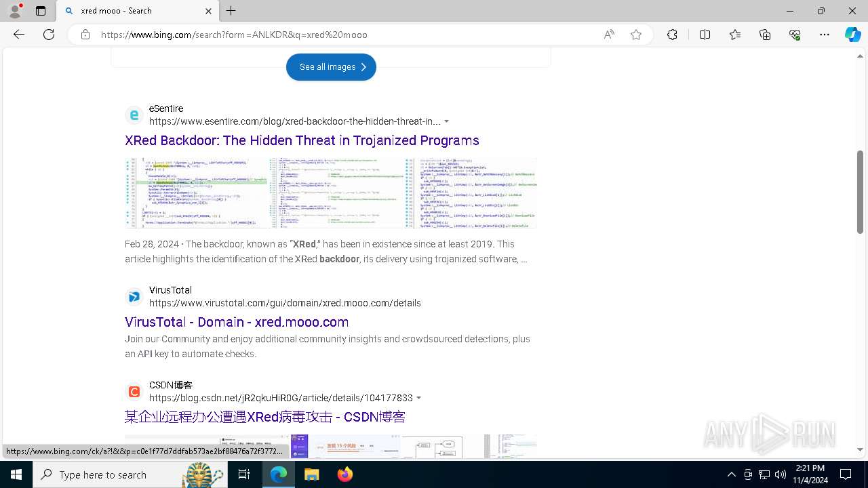Viewport: 868px width, 488px height.
Task: Open the CSDN XRed article link
Action: click(265, 417)
